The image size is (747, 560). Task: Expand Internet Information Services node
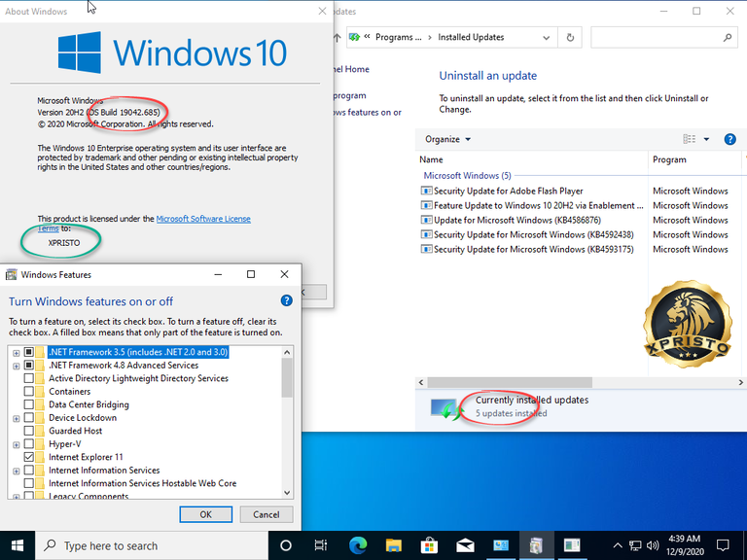(17, 471)
